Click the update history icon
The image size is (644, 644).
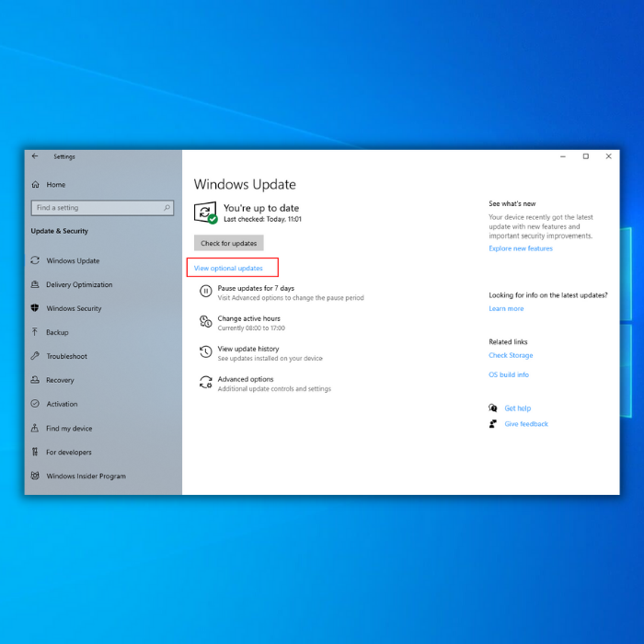[206, 351]
